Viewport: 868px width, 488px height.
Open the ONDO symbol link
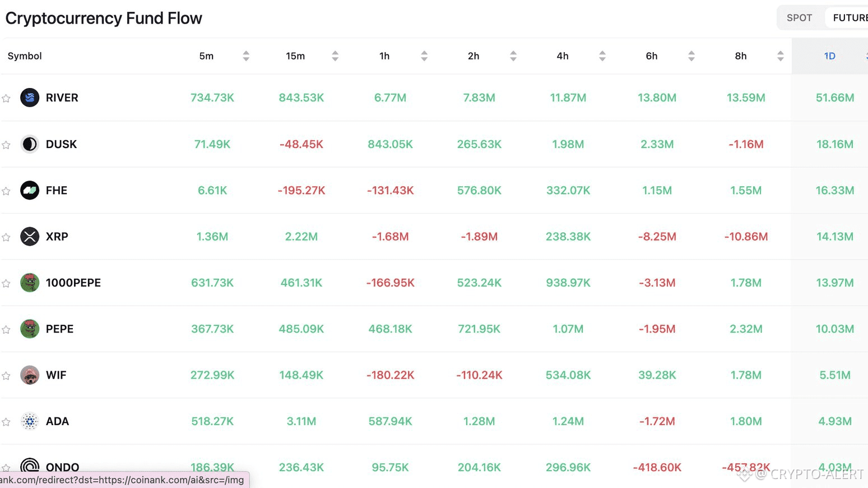coord(62,467)
